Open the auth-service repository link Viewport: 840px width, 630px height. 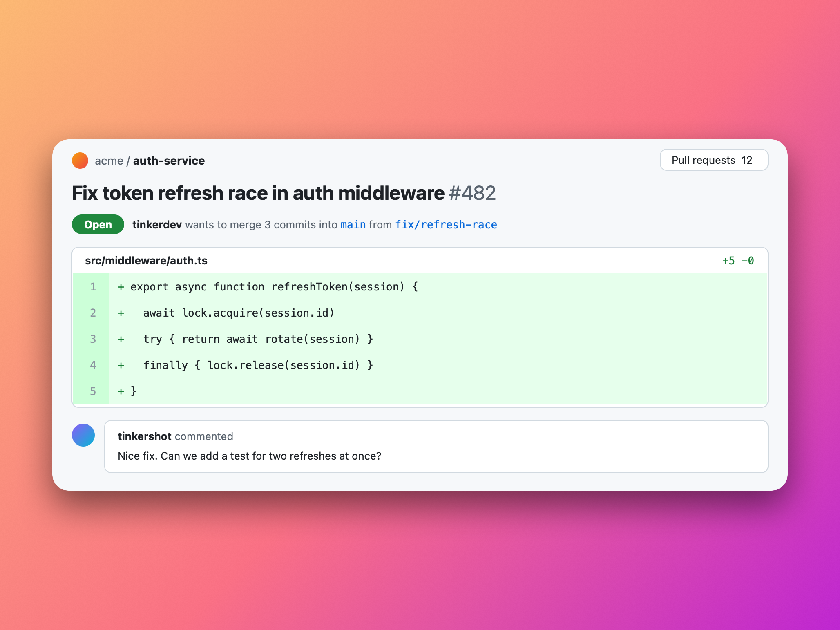tap(169, 161)
